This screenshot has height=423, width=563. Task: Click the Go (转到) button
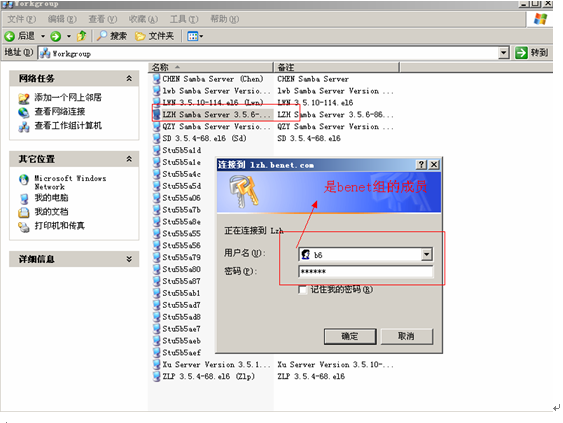tap(532, 53)
